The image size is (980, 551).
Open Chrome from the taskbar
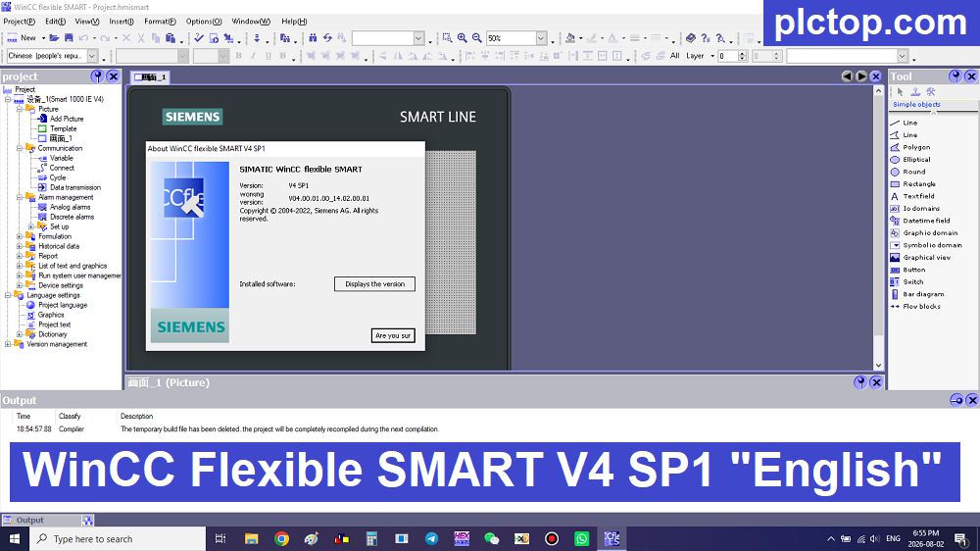coord(282,538)
